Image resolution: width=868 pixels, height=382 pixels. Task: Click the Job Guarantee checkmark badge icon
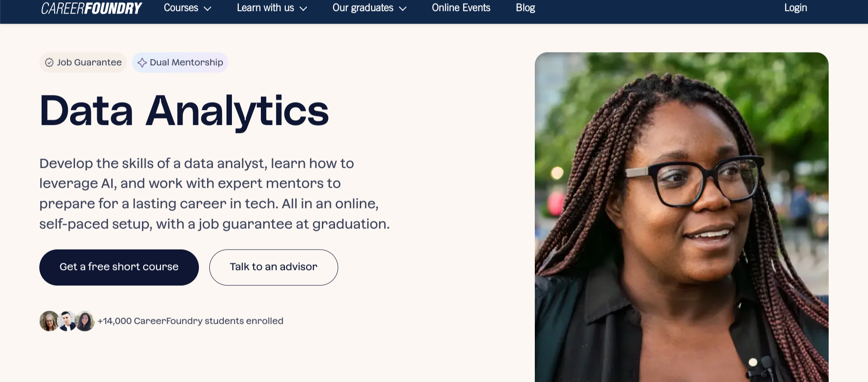click(x=49, y=62)
